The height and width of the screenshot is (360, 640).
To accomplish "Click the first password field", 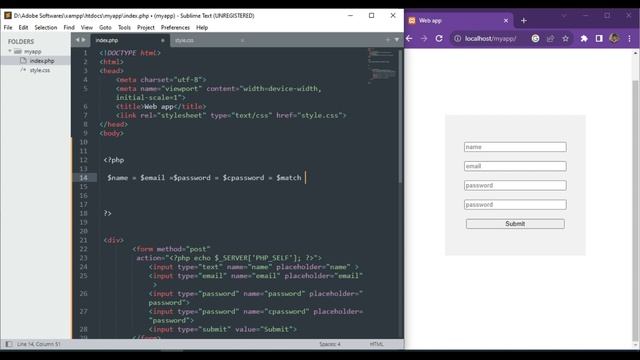I will coord(515,185).
